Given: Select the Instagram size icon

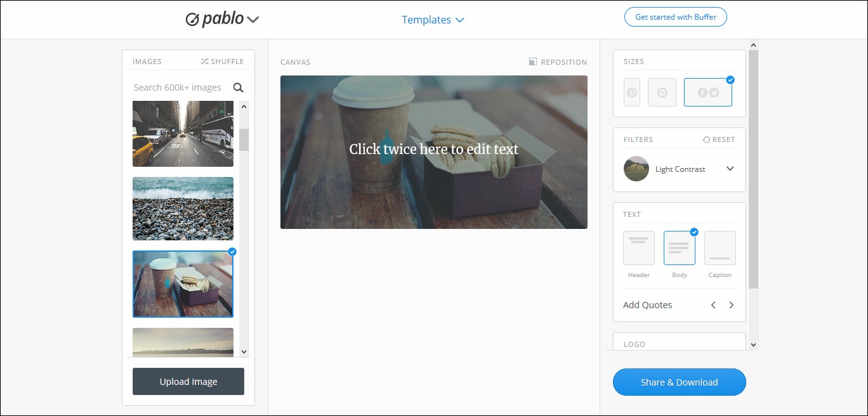Looking at the screenshot, I should pos(662,92).
